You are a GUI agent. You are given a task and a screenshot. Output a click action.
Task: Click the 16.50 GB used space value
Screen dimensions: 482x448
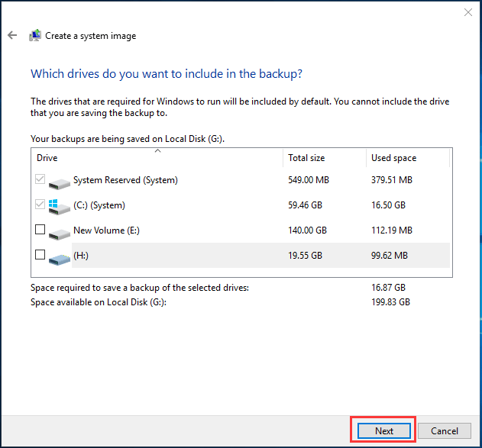(388, 205)
